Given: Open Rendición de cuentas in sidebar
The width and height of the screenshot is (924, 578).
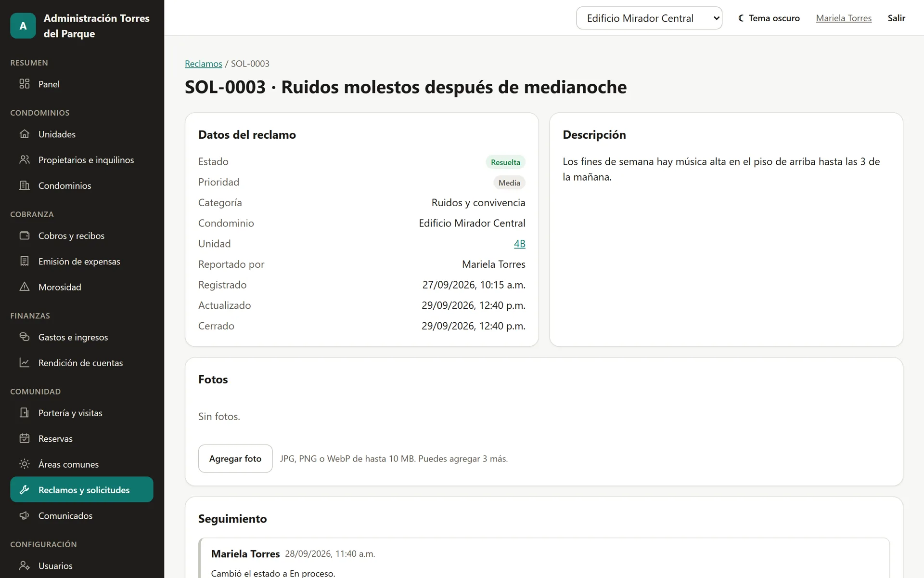Looking at the screenshot, I should (x=82, y=363).
